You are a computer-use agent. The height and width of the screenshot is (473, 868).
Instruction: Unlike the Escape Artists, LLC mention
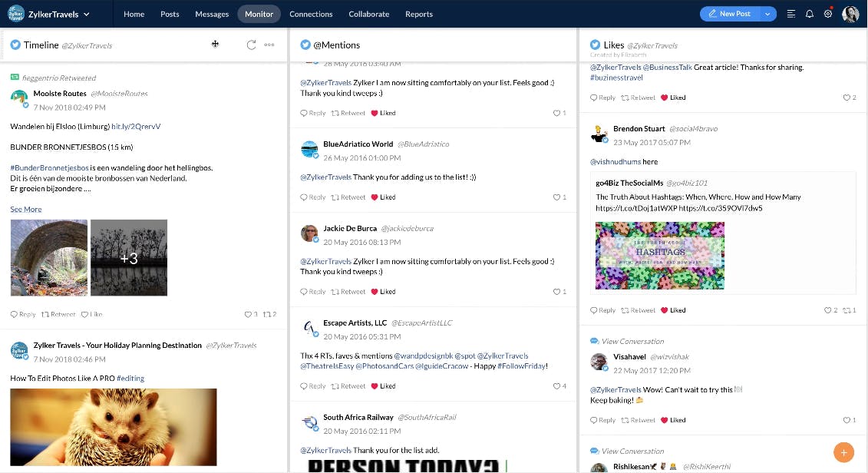tap(383, 386)
